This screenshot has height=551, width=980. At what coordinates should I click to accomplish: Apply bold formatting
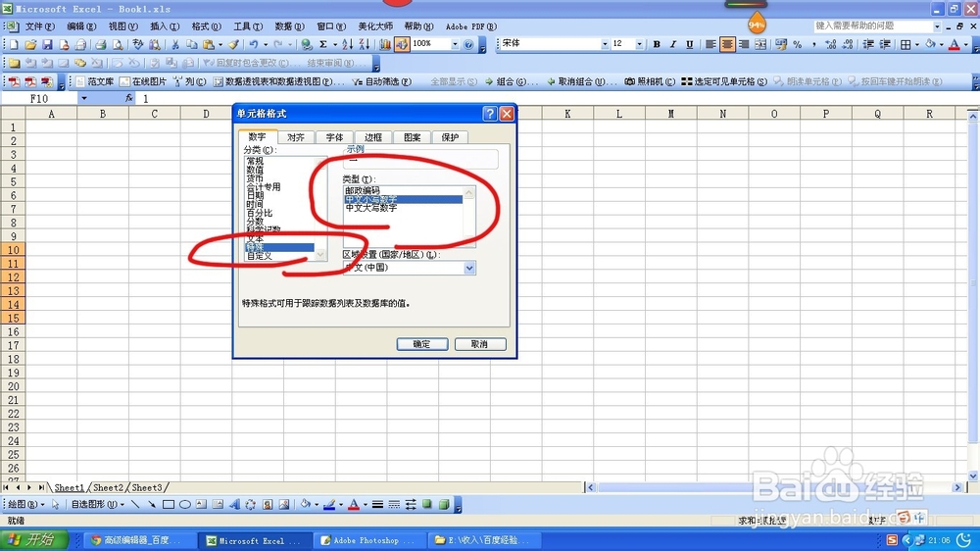(x=657, y=44)
